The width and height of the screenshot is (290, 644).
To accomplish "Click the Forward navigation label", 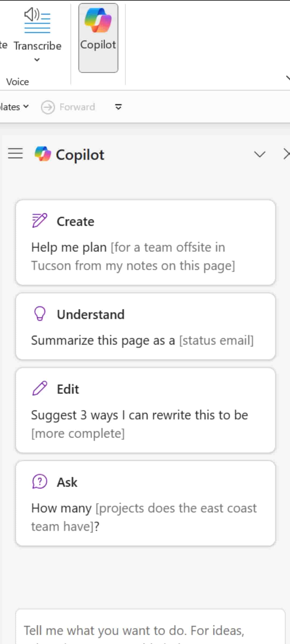I will (x=77, y=107).
